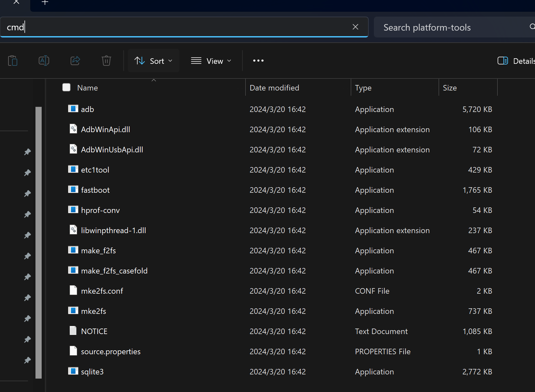Viewport: 535px width, 392px height.
Task: Click the Delete trash icon
Action: 106,61
